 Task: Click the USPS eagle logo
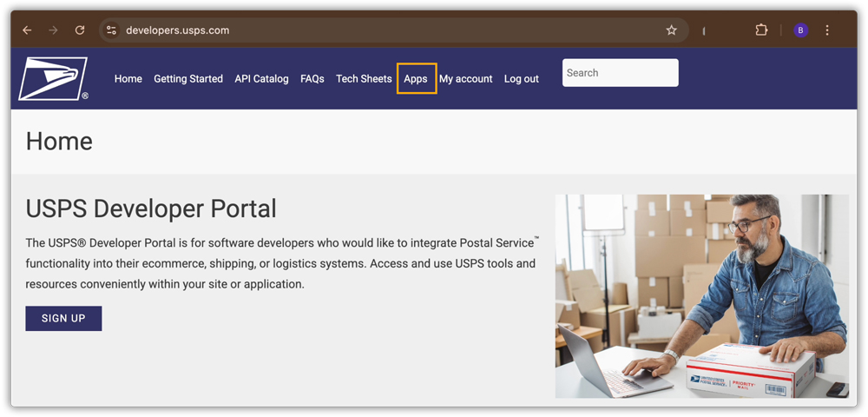click(53, 79)
